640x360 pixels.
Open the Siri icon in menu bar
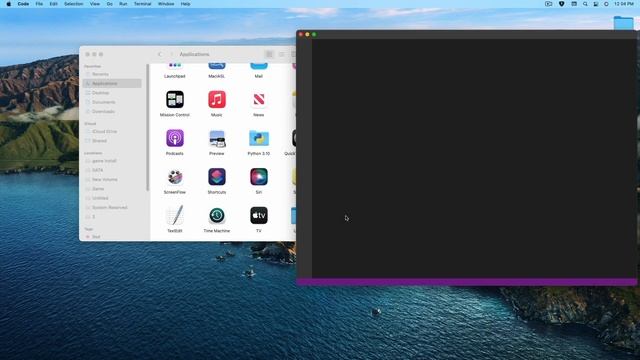pyautogui.click(x=607, y=4)
